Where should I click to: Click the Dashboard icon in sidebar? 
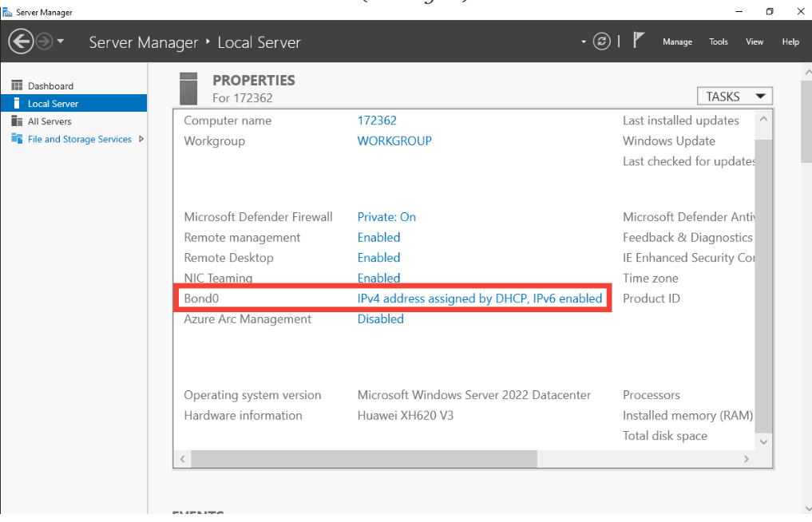(17, 85)
